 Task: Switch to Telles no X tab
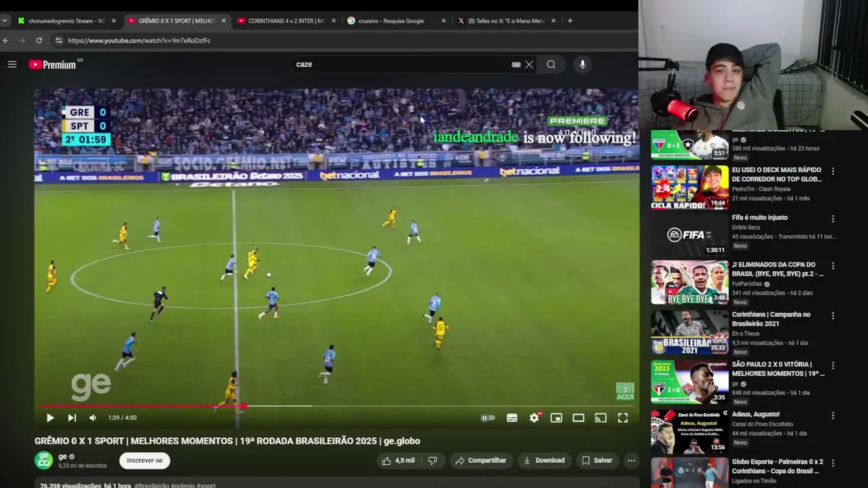[506, 21]
